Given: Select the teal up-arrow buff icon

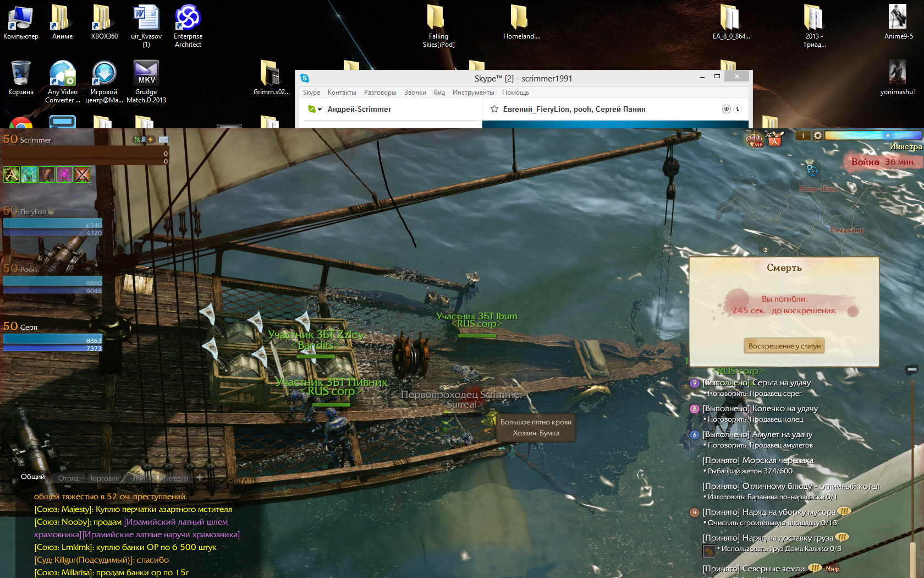Looking at the screenshot, I should [x=29, y=175].
